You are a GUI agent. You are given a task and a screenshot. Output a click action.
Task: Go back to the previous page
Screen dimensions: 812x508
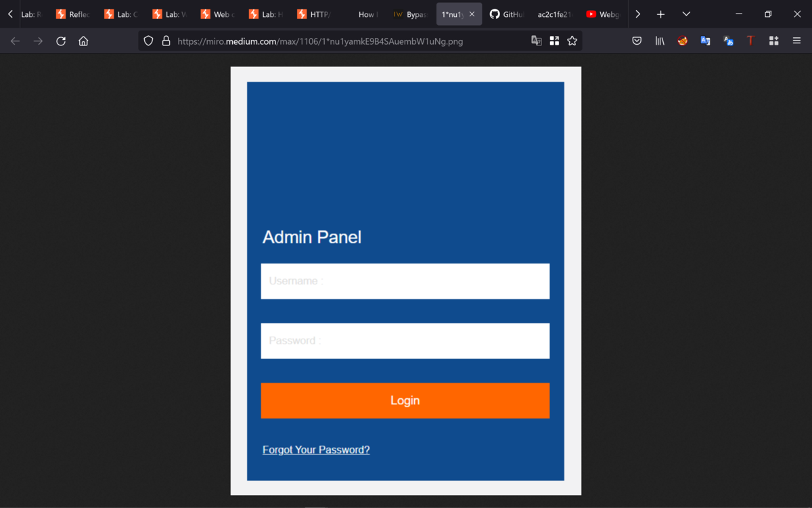[x=15, y=41]
